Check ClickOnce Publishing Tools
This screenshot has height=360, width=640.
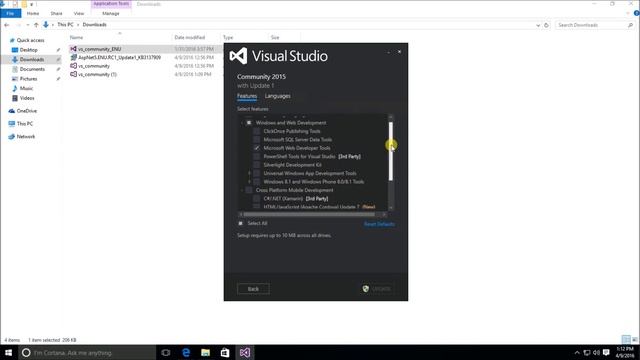pyautogui.click(x=256, y=131)
